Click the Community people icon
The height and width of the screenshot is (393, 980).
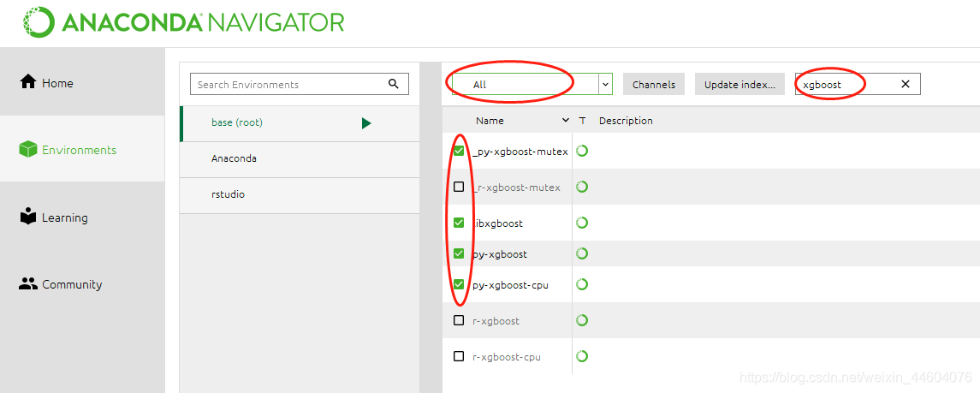(28, 284)
